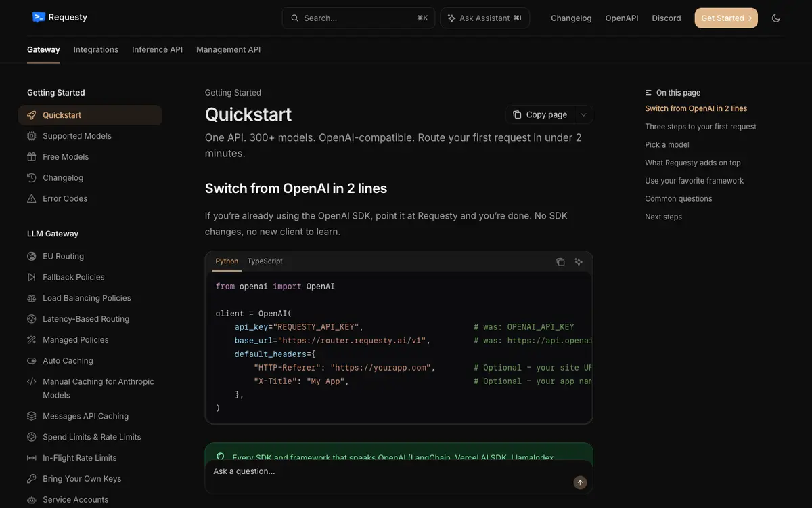
Task: Click the Requesty logo icon
Action: 39,17
